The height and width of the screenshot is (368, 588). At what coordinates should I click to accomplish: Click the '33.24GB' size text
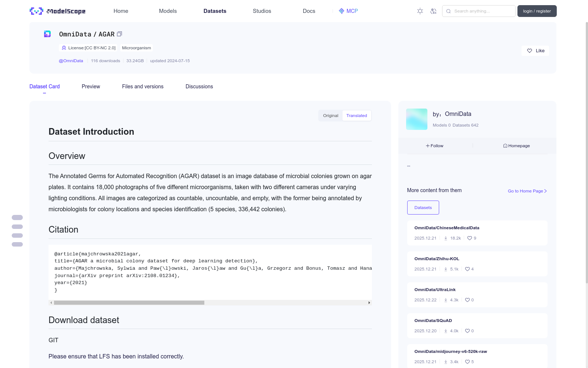(135, 61)
